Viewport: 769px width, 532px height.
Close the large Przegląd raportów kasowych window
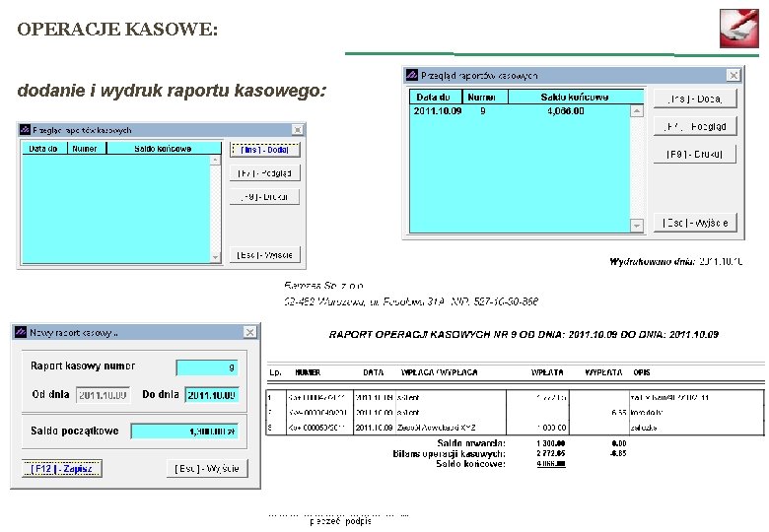734,76
